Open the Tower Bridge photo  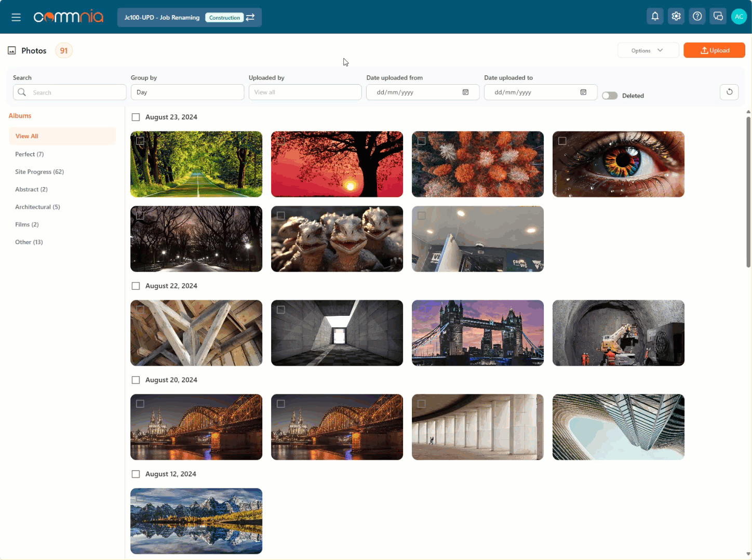(478, 333)
